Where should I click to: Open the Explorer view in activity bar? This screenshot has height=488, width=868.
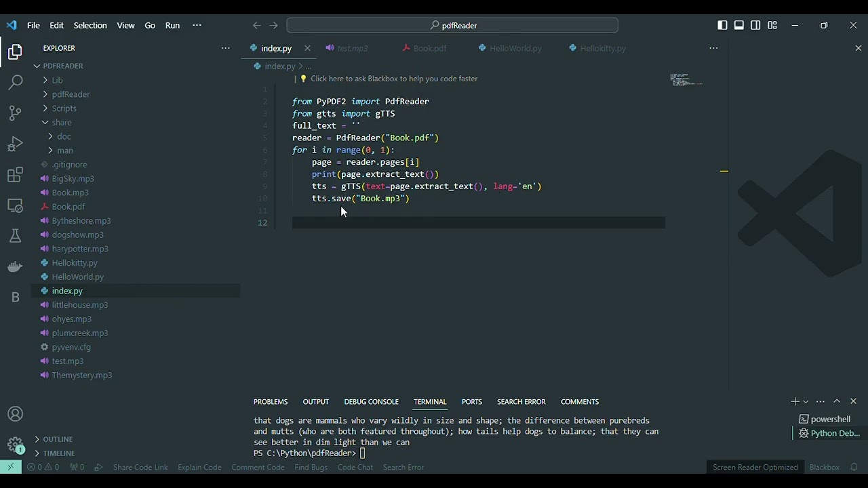pos(15,52)
